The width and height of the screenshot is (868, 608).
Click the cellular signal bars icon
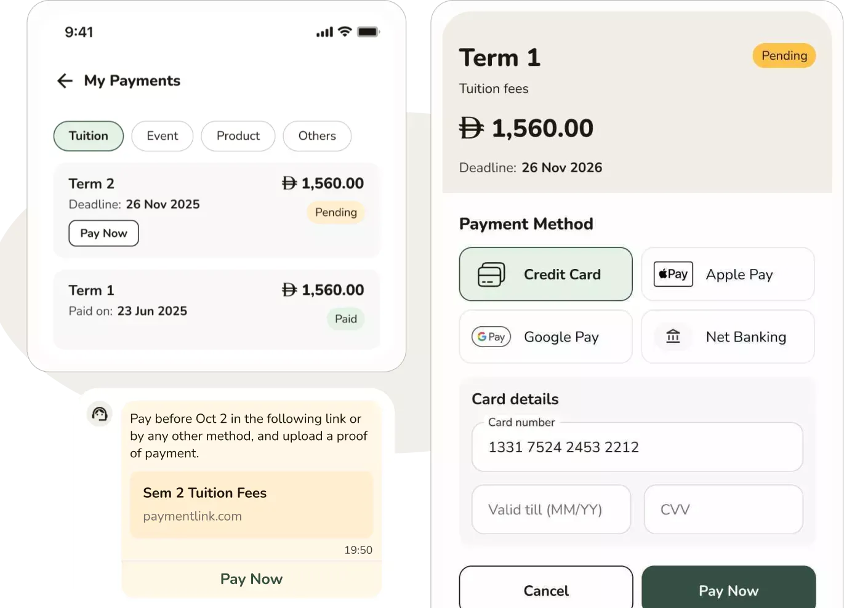[x=323, y=31]
